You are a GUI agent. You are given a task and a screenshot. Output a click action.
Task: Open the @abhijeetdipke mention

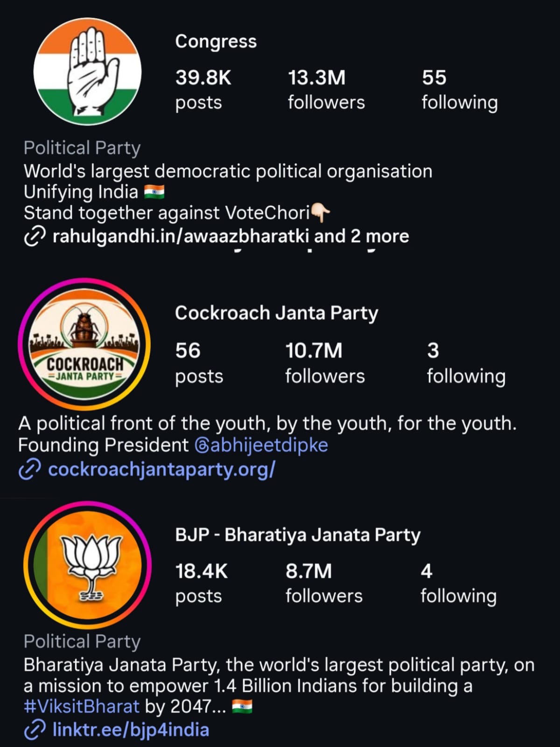pyautogui.click(x=261, y=445)
